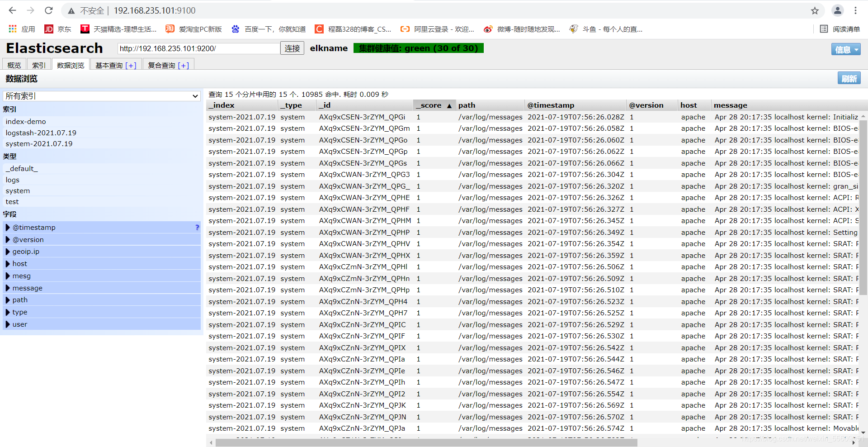Screen dimensions: 868x447
Task: Click the cluster health green status
Action: (x=419, y=48)
